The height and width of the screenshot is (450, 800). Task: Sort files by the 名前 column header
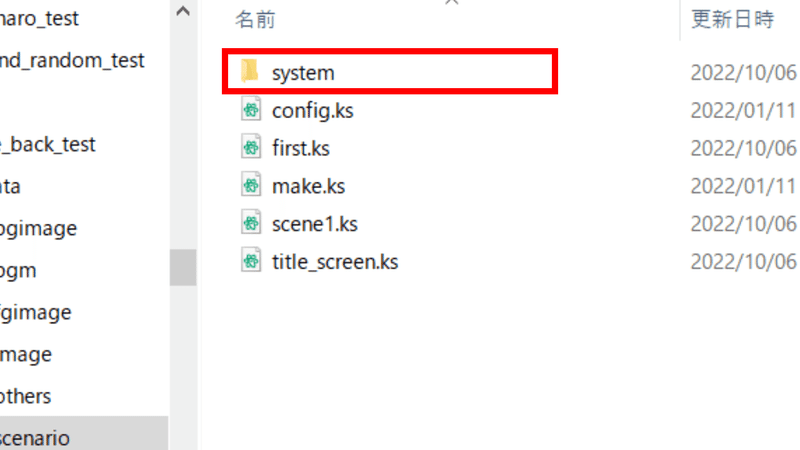click(256, 19)
